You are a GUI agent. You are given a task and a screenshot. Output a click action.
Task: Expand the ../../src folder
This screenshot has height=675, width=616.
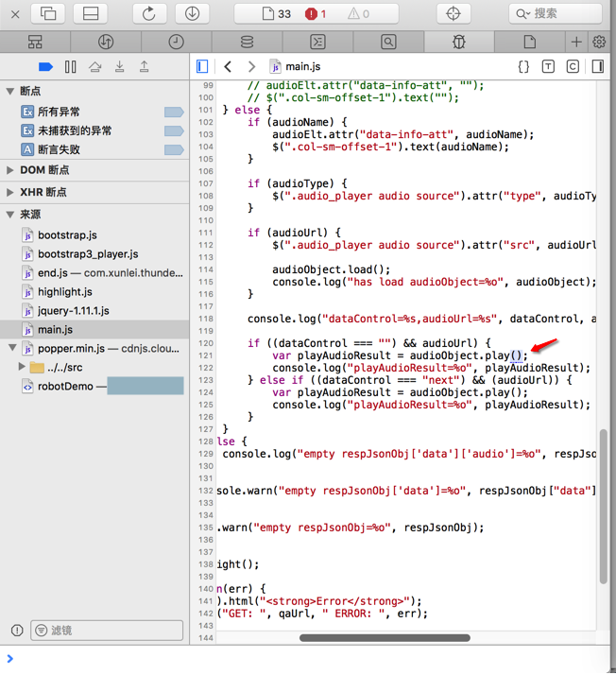pyautogui.click(x=22, y=367)
